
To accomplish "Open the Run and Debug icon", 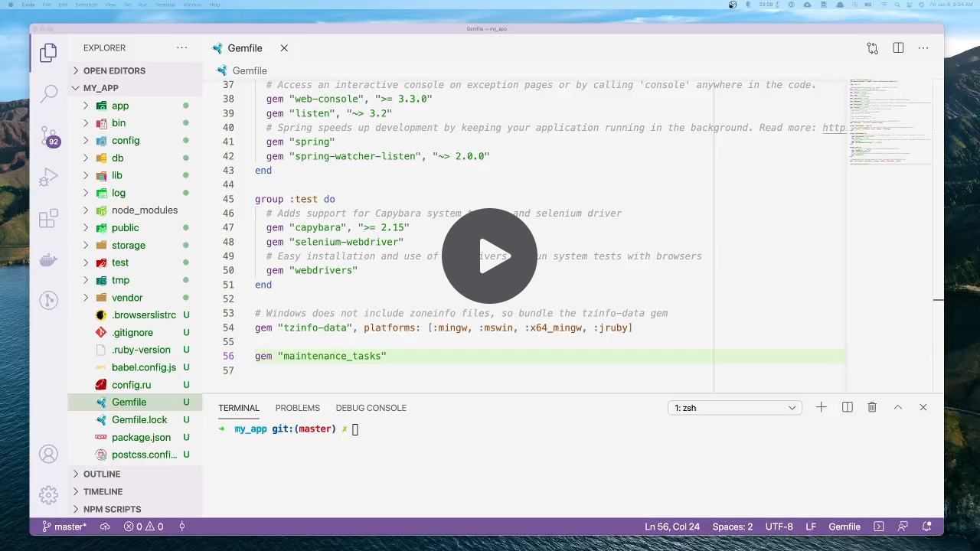I will pyautogui.click(x=48, y=177).
